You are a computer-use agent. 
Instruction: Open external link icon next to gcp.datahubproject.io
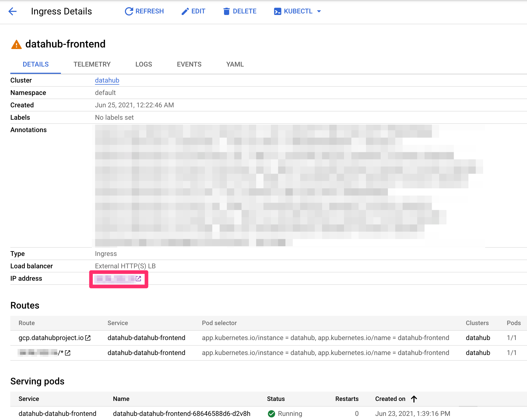coord(88,338)
